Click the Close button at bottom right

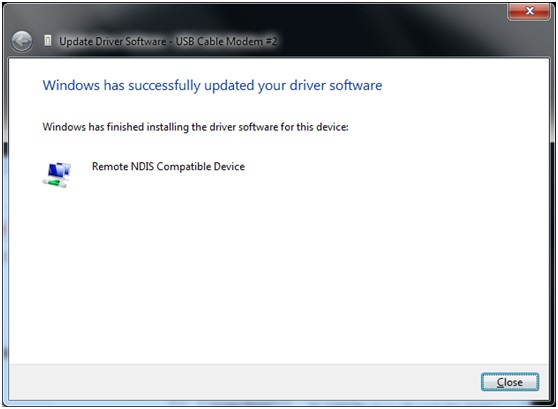pyautogui.click(x=510, y=382)
